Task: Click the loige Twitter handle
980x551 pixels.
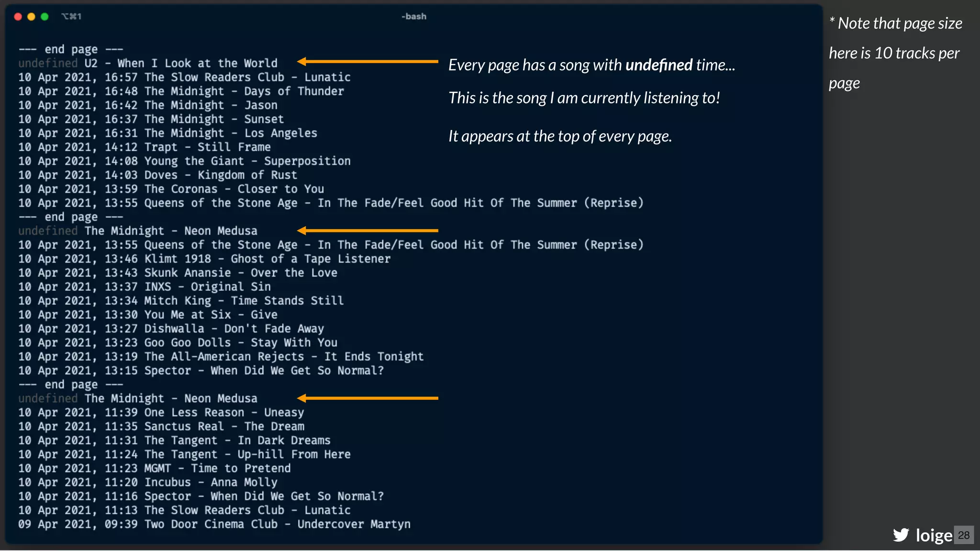Action: [934, 535]
